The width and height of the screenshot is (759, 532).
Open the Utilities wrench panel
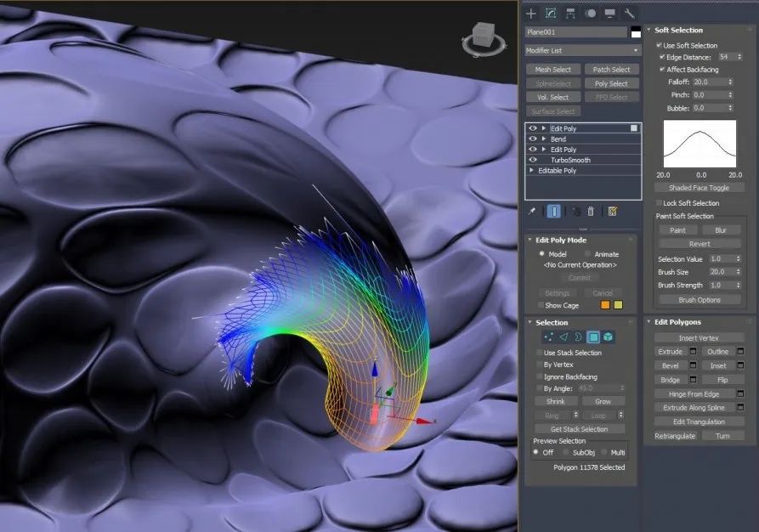coord(630,13)
